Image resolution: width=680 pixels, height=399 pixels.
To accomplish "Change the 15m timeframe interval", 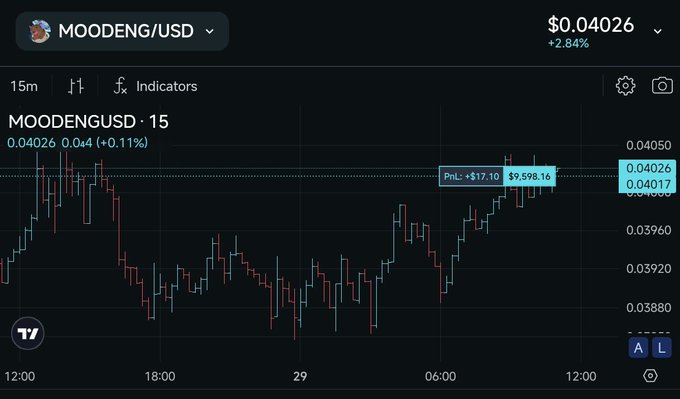I will 24,86.
